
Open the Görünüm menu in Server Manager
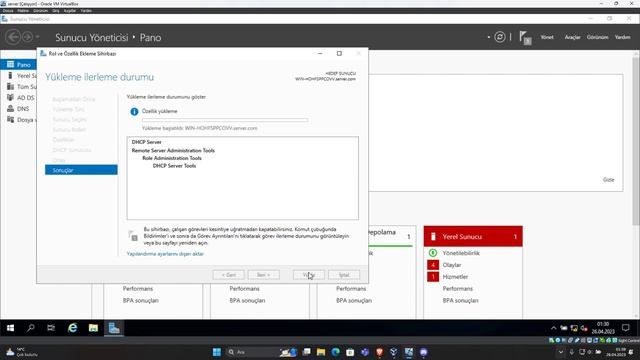(597, 37)
